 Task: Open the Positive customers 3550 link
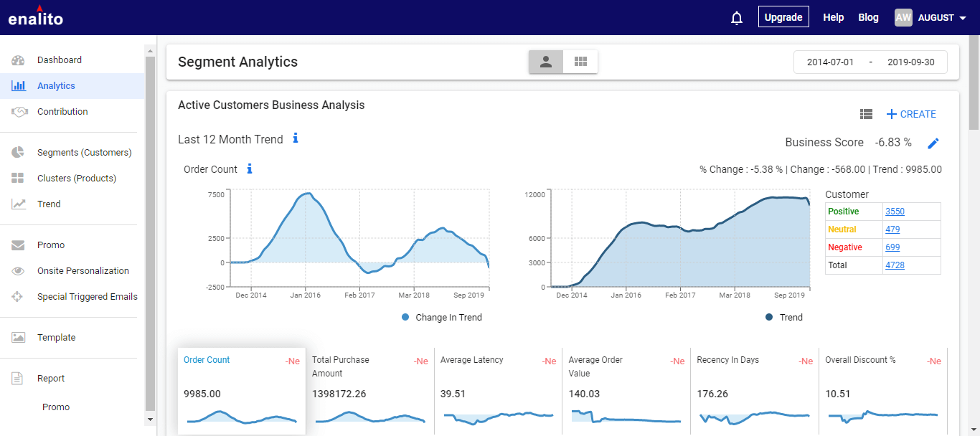tap(895, 212)
